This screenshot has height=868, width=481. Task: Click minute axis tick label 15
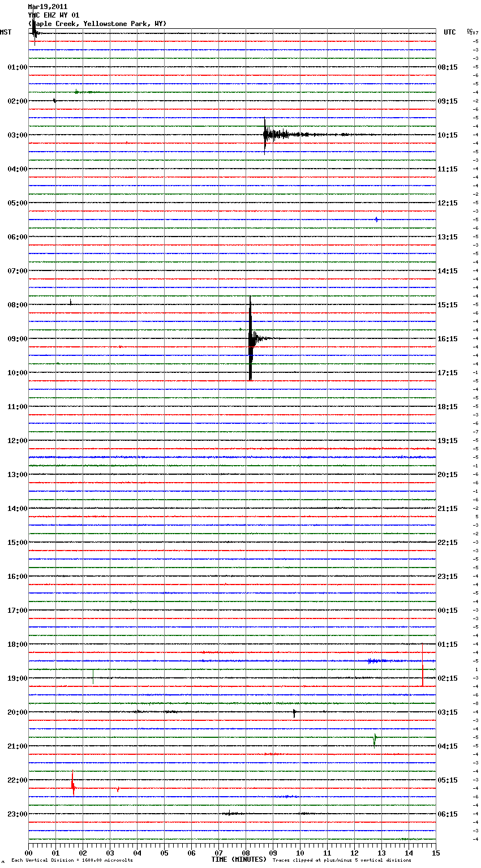pos(436,853)
